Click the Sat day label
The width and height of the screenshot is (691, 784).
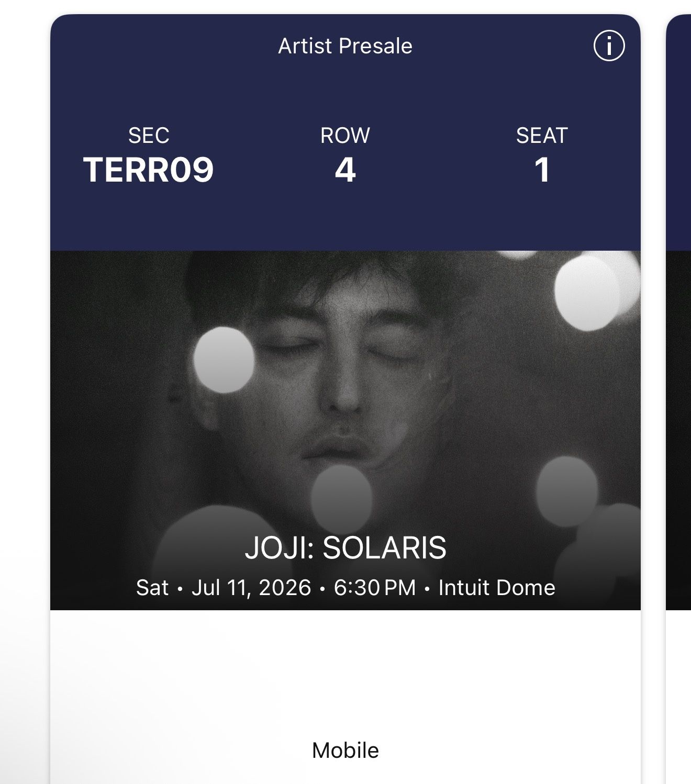point(152,588)
